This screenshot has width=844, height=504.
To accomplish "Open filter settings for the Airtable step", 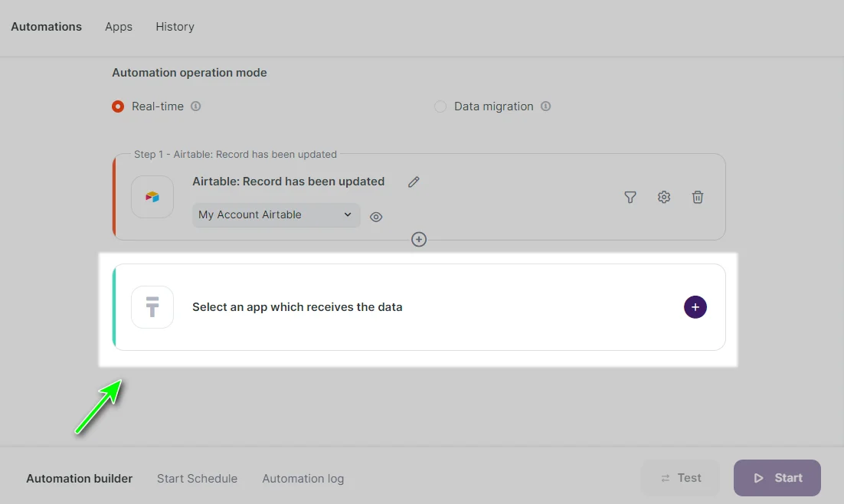I will [x=630, y=197].
